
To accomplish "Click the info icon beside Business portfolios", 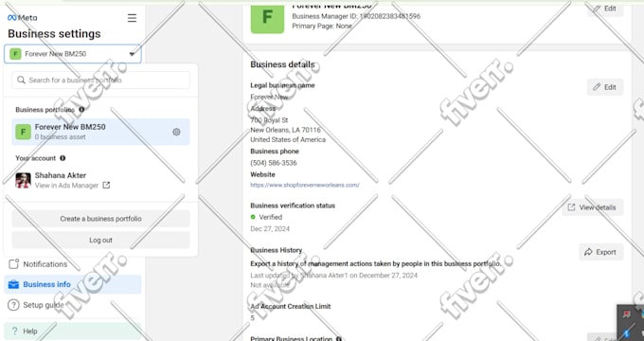I will 81,110.
